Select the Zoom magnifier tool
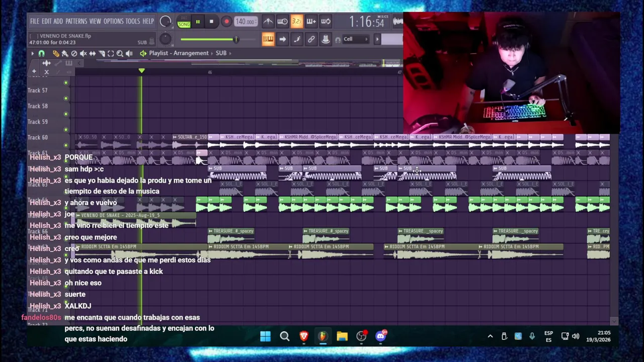The height and width of the screenshot is (362, 644). point(120,53)
